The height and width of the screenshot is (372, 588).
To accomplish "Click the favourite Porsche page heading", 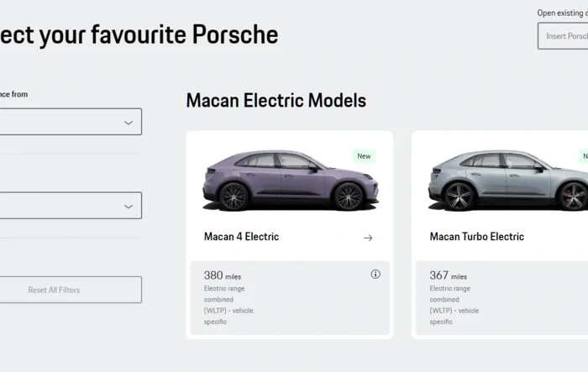I will pos(139,35).
